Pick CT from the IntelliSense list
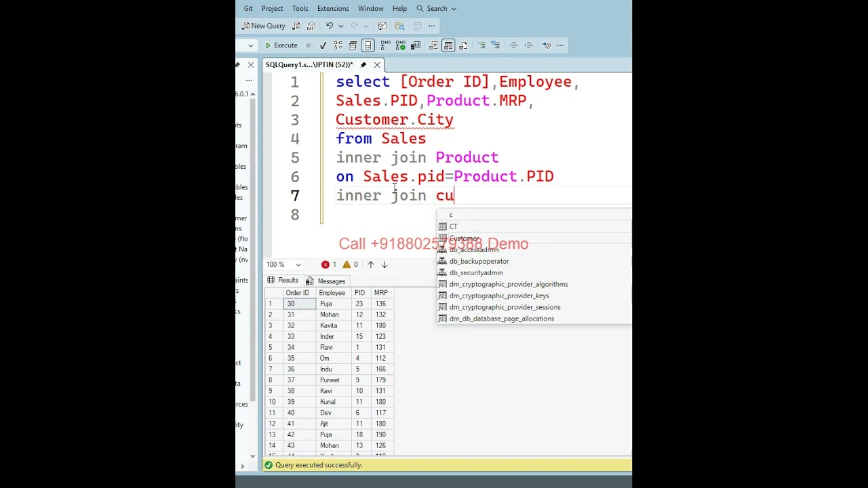Image resolution: width=868 pixels, height=488 pixels. point(534,226)
